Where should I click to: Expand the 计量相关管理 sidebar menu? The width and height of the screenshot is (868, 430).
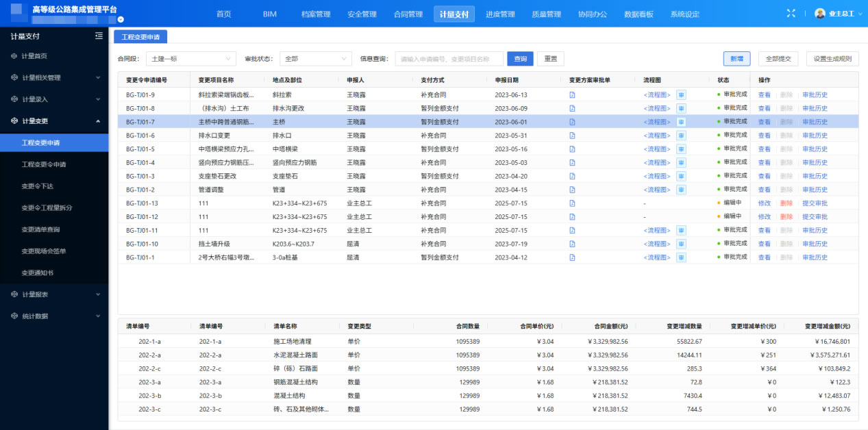point(54,77)
